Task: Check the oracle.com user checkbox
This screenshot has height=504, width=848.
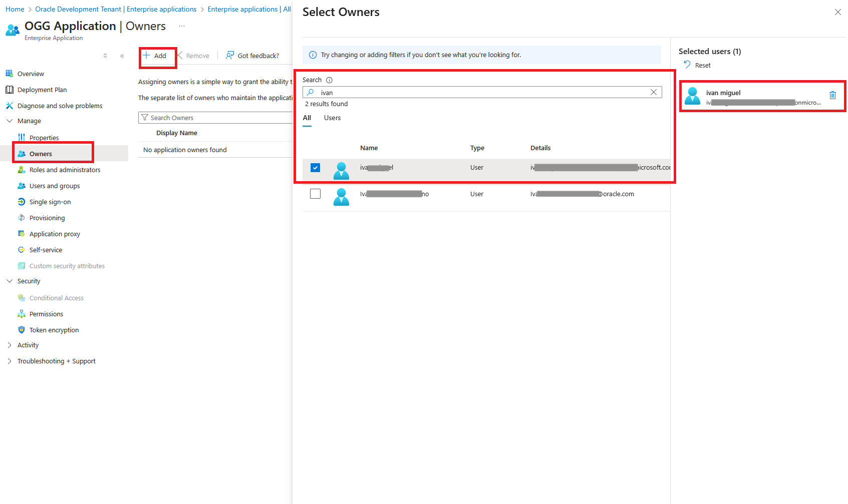Action: coord(315,194)
